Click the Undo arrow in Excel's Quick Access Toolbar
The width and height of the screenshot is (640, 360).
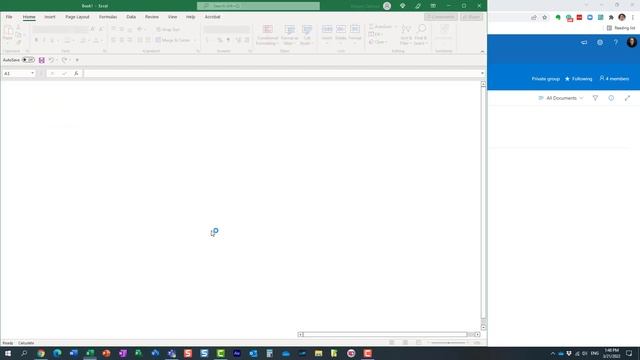pyautogui.click(x=51, y=60)
